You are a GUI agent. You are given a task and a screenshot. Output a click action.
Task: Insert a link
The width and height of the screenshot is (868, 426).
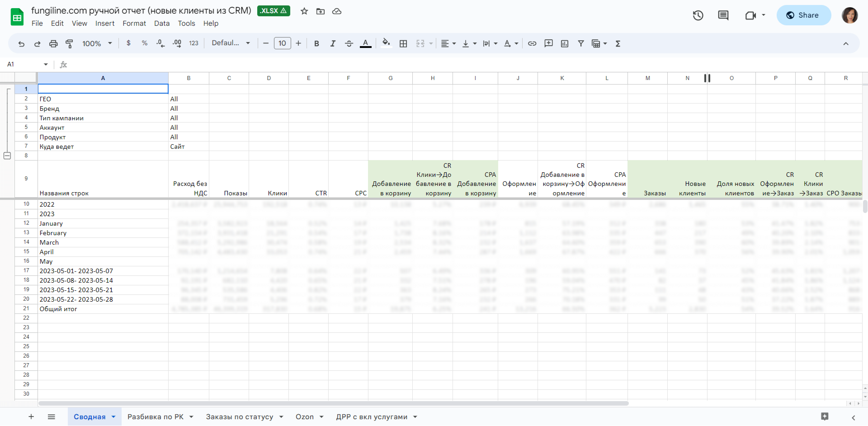tap(532, 43)
